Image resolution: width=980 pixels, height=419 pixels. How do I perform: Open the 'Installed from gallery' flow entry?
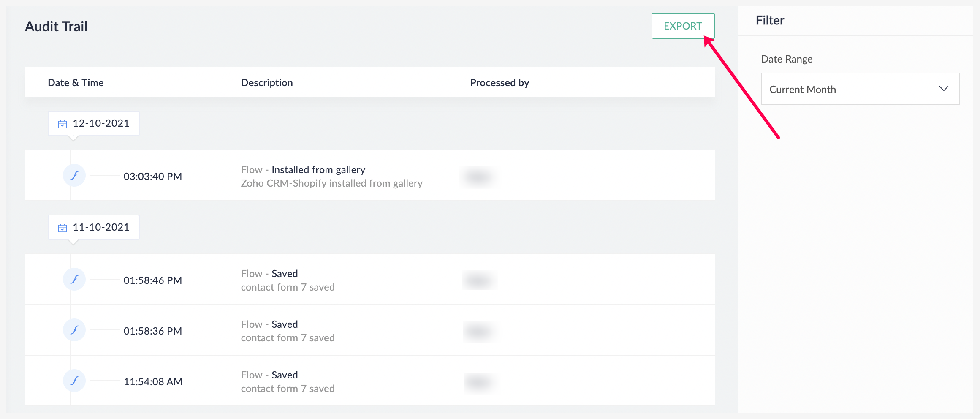point(303,169)
